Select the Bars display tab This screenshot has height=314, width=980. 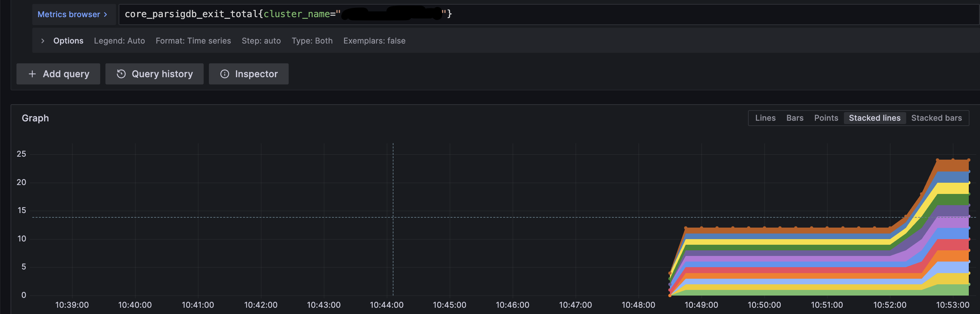tap(795, 118)
